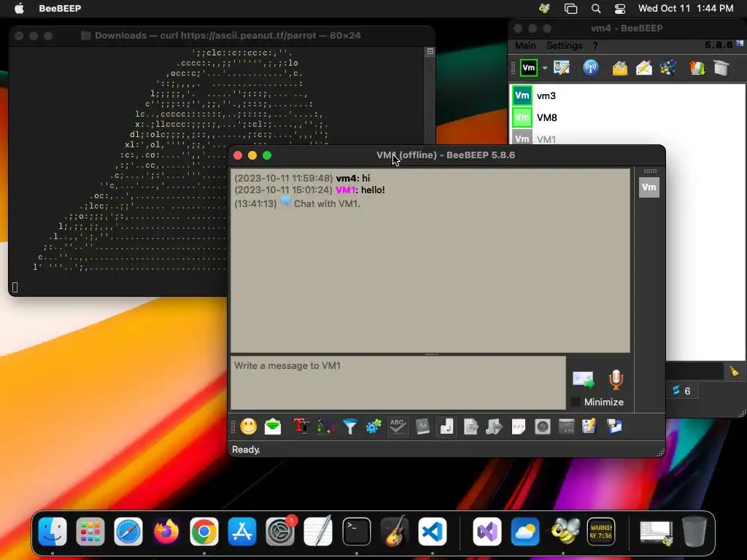This screenshot has width=747, height=560.
Task: Click the user count 6 indicator
Action: pyautogui.click(x=681, y=391)
